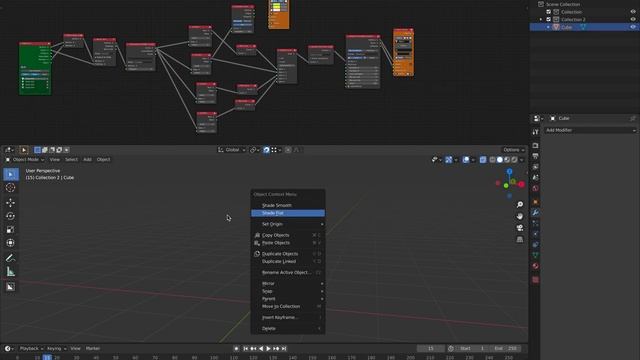Open the View Layer properties tab

click(536, 167)
